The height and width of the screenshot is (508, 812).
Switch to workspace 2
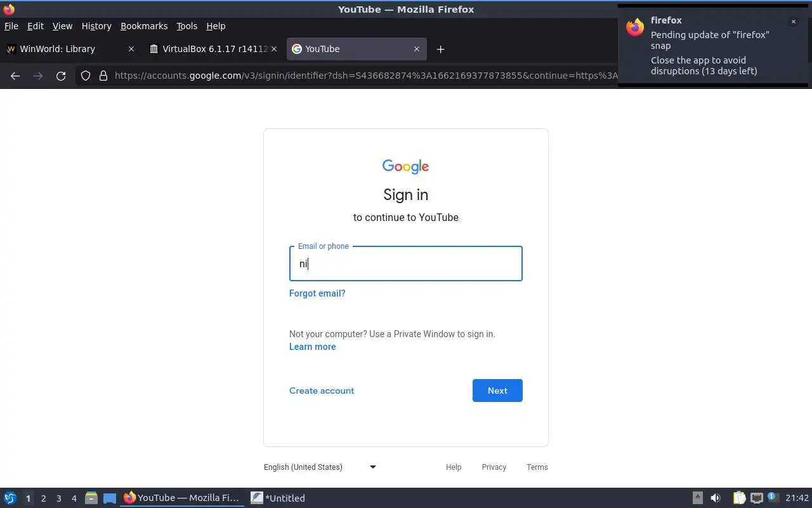tap(43, 498)
